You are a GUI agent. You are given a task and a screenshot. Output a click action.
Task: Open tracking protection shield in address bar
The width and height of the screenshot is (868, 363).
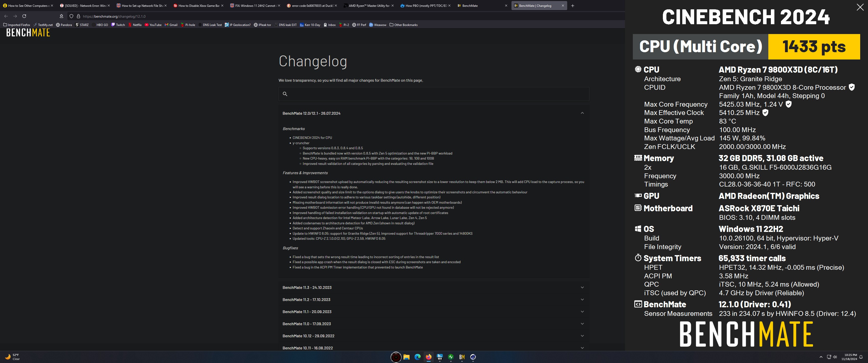(x=71, y=16)
